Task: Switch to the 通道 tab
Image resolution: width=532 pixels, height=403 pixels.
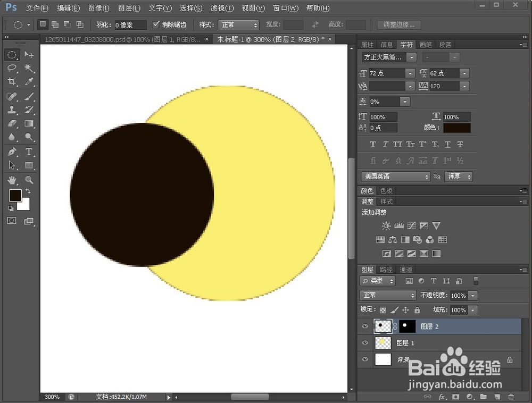Action: 406,270
